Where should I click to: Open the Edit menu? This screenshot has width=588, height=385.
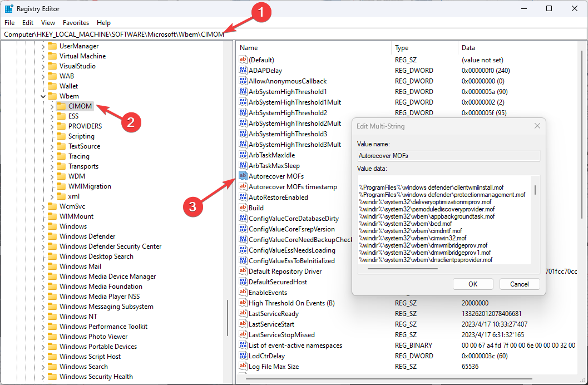pyautogui.click(x=28, y=23)
